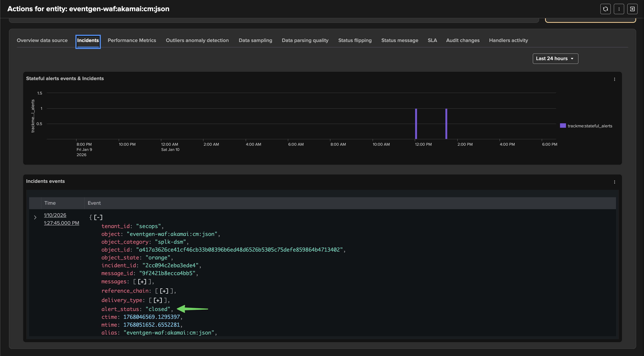Screen dimensions: 644x356
Task: Click the Time column header
Action: pos(50,203)
